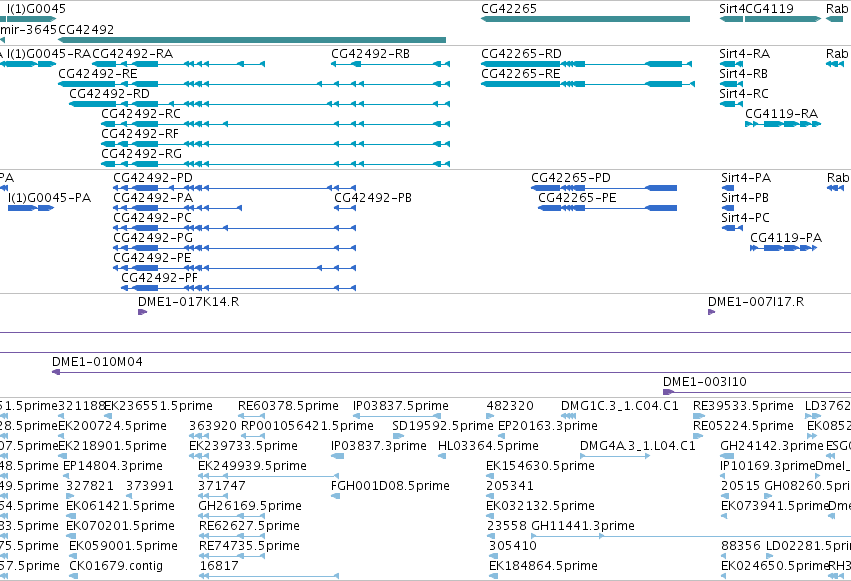Screen dimensions: 851x581
Task: Click the DME1-007I17.R clone marker
Action: tap(712, 312)
